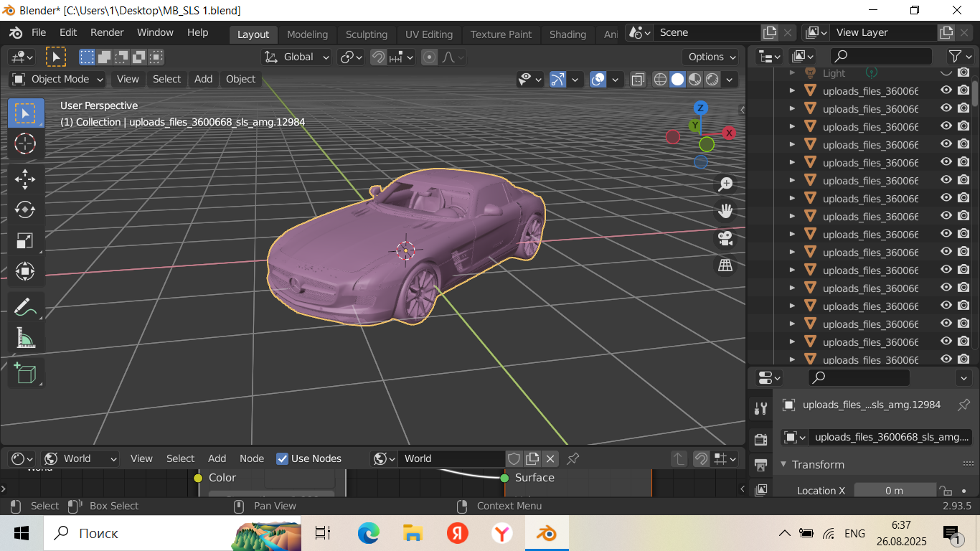The height and width of the screenshot is (551, 980).
Task: Toggle the X-ray display button
Action: [637, 80]
